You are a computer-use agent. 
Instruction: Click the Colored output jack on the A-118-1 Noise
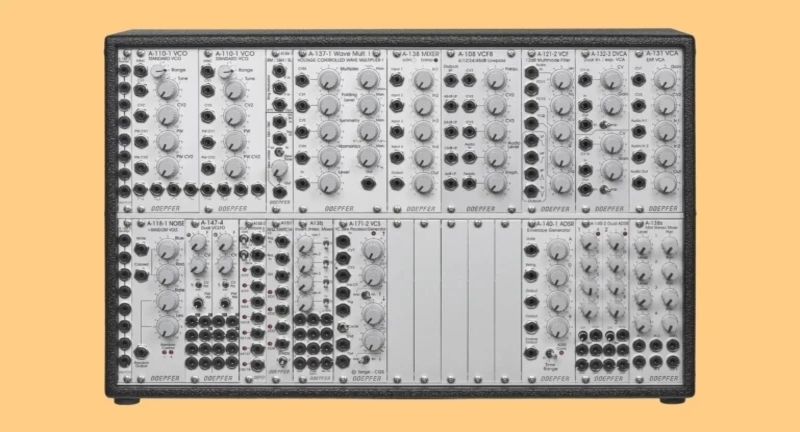[x=141, y=275]
